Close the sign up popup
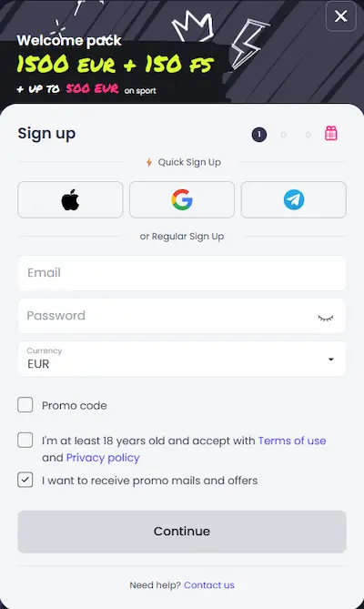Viewport: 364px width, 609px height. click(341, 15)
